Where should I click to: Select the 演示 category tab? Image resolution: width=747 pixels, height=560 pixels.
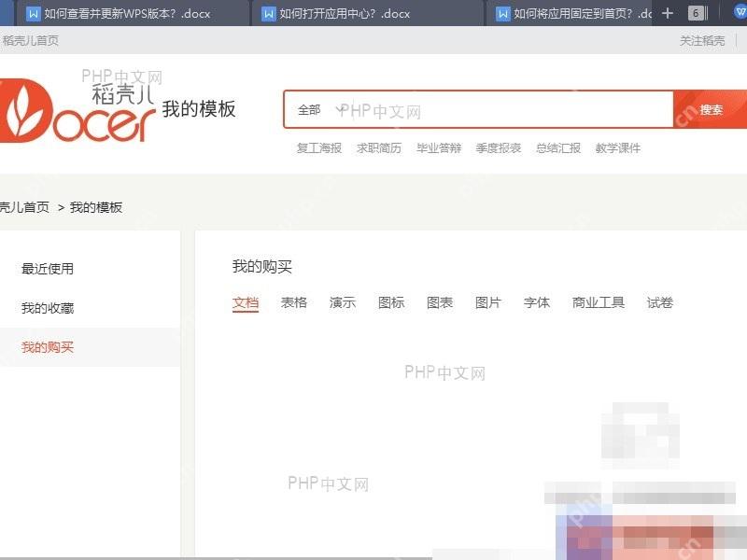pyautogui.click(x=343, y=302)
